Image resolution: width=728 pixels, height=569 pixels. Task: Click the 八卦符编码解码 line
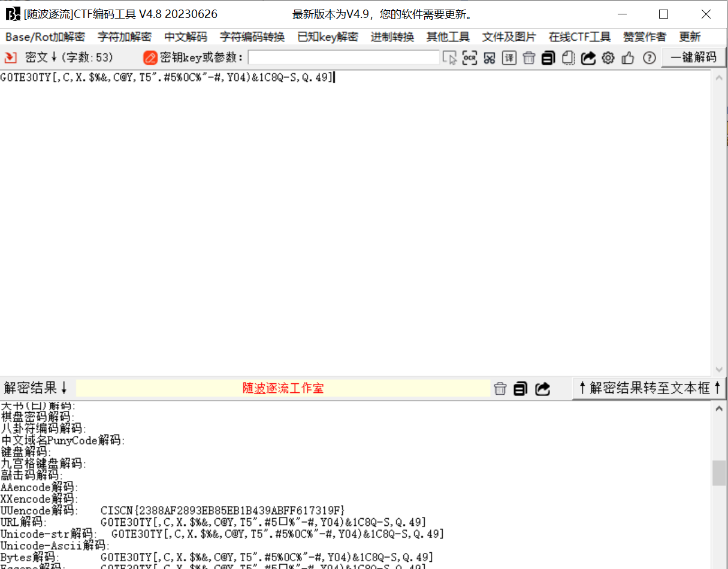pos(43,428)
